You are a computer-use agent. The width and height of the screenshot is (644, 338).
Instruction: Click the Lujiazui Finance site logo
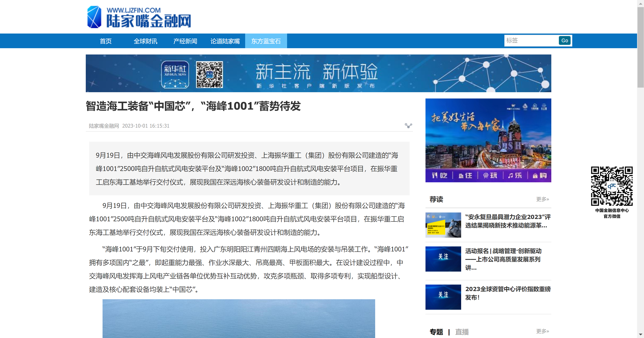click(139, 17)
